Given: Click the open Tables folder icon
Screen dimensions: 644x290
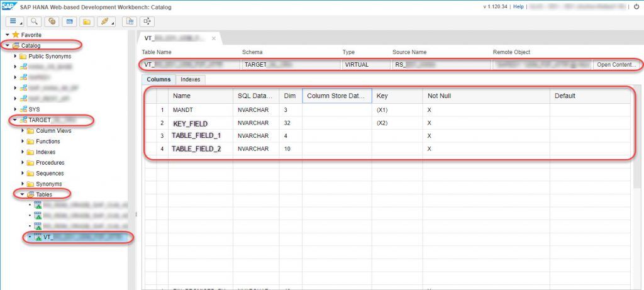Looking at the screenshot, I should (30, 194).
